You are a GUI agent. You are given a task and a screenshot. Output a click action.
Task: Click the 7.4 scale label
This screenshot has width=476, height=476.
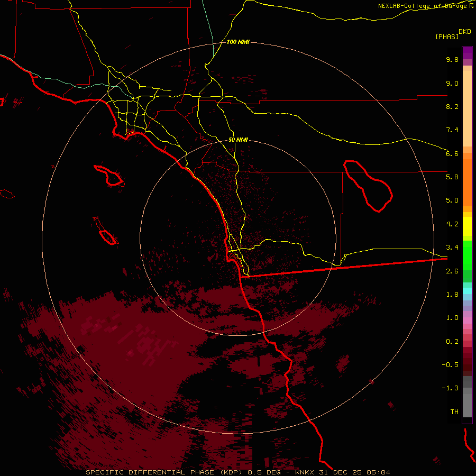pos(452,130)
